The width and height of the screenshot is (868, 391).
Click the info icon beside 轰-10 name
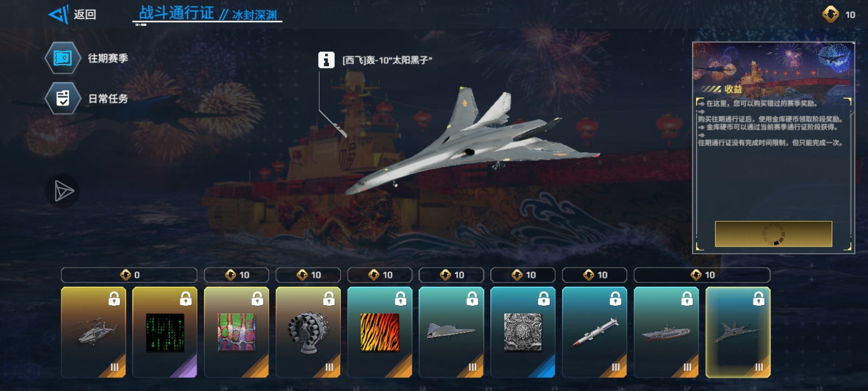[x=326, y=60]
